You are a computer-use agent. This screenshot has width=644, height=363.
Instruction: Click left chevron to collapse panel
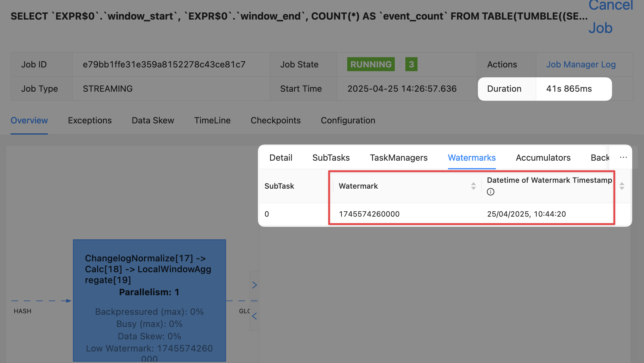(x=254, y=316)
